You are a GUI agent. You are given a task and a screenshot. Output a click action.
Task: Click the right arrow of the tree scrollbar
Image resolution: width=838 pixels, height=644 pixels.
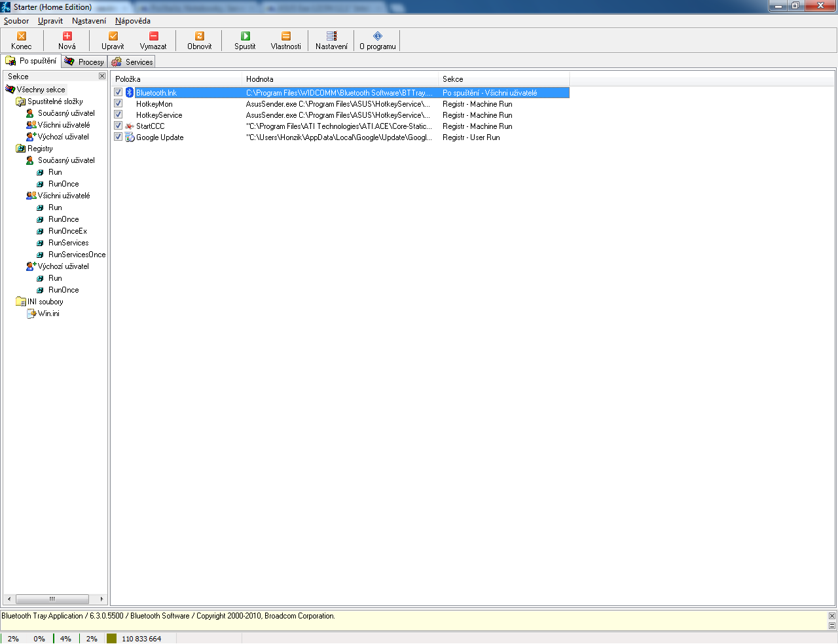[101, 599]
